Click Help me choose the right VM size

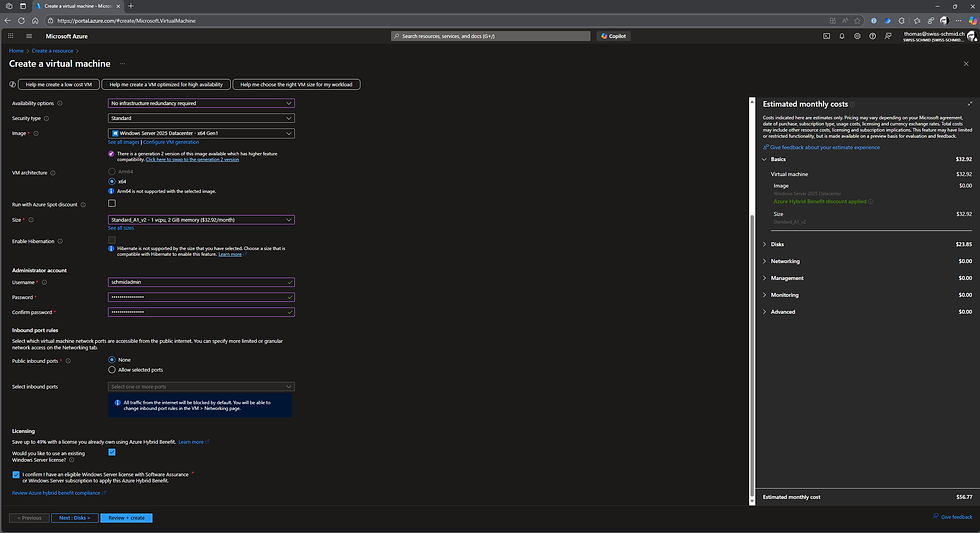pos(296,84)
